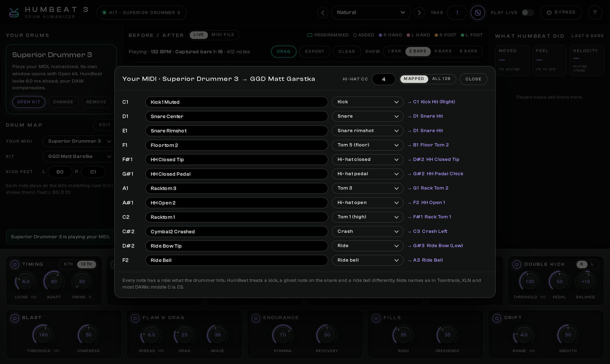Show 4 BARS view
Screen dimensions: 610x364
(443, 51)
